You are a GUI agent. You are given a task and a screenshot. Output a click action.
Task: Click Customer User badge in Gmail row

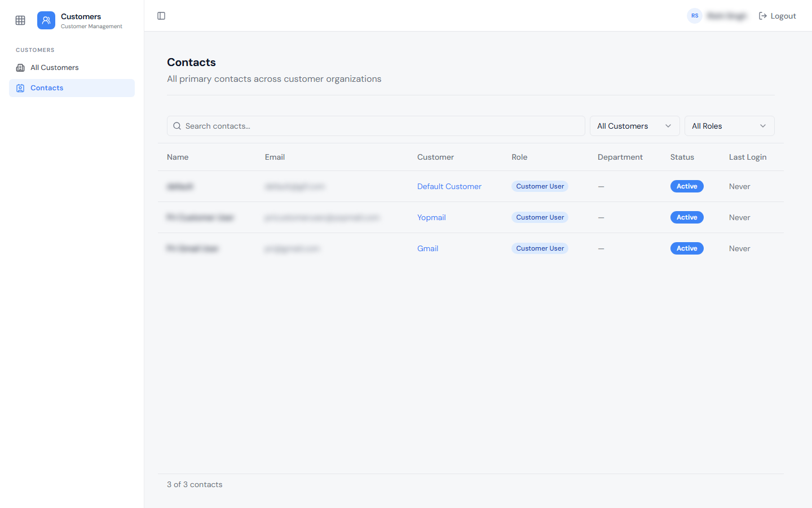(x=540, y=248)
